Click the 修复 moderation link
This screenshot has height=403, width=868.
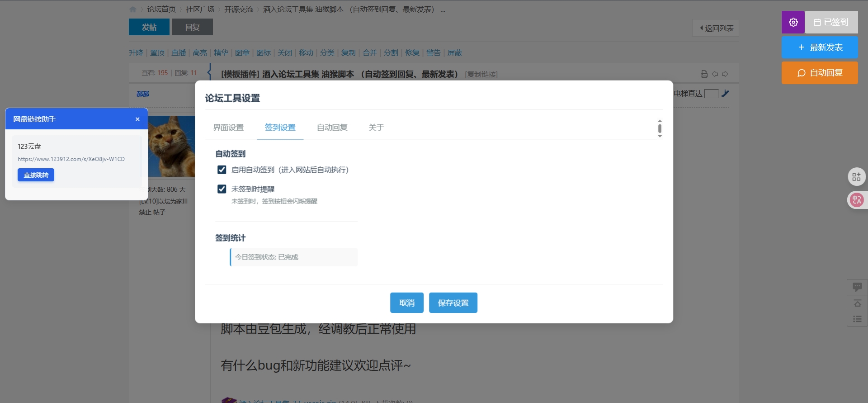(x=412, y=53)
